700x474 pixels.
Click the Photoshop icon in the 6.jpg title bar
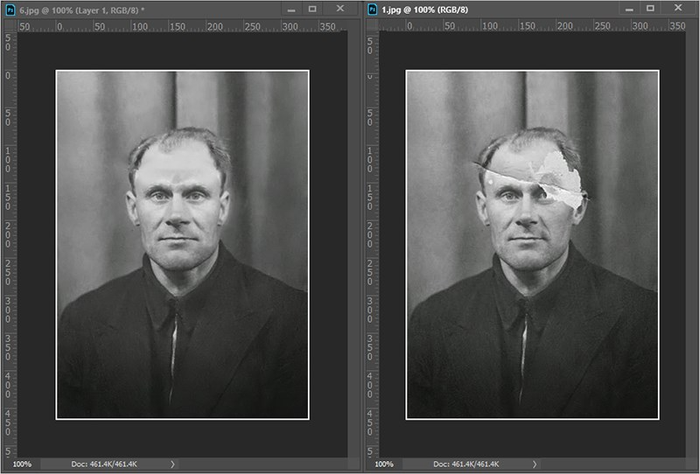[x=9, y=9]
